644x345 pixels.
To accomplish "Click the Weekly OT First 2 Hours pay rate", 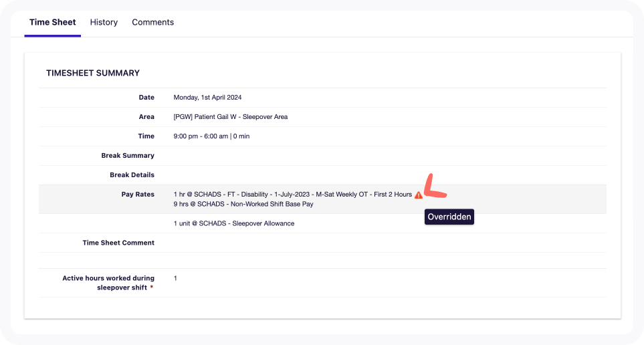I will pos(292,195).
